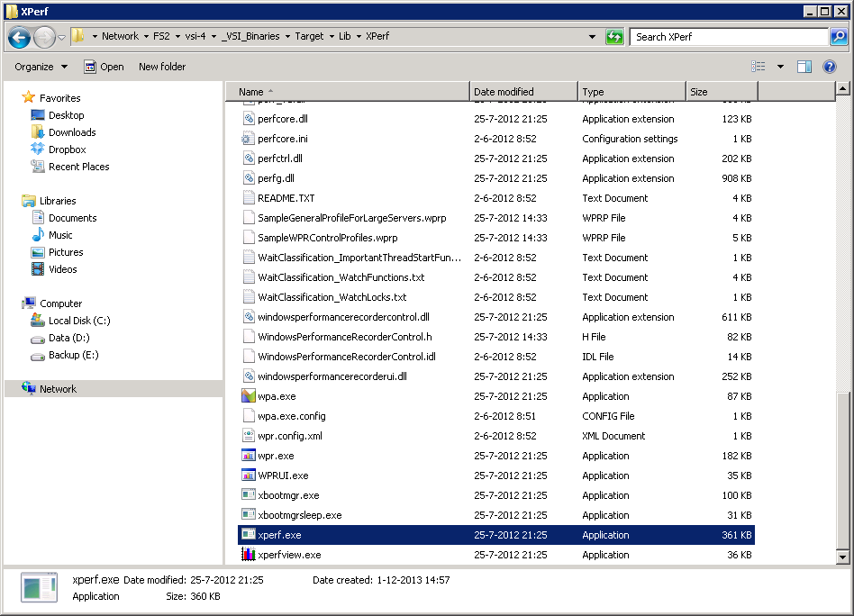This screenshot has width=854, height=616.
Task: Click the file list scrollbar down arrow
Action: pos(842,557)
